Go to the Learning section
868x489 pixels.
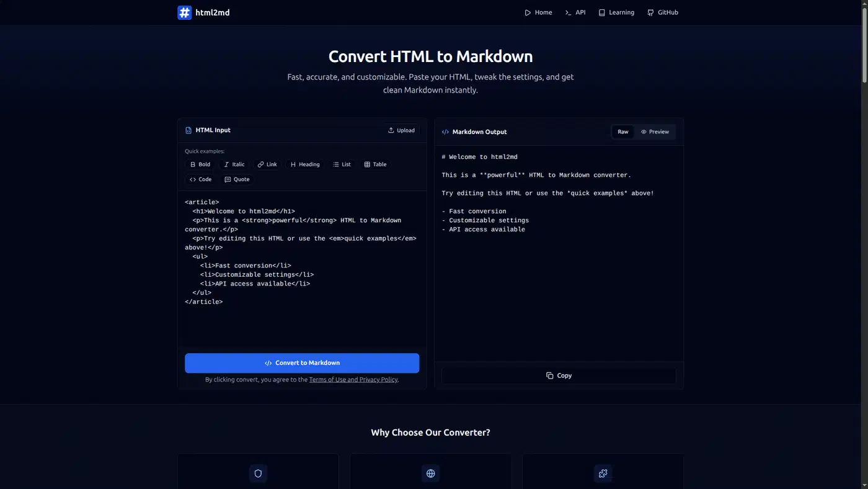point(616,12)
